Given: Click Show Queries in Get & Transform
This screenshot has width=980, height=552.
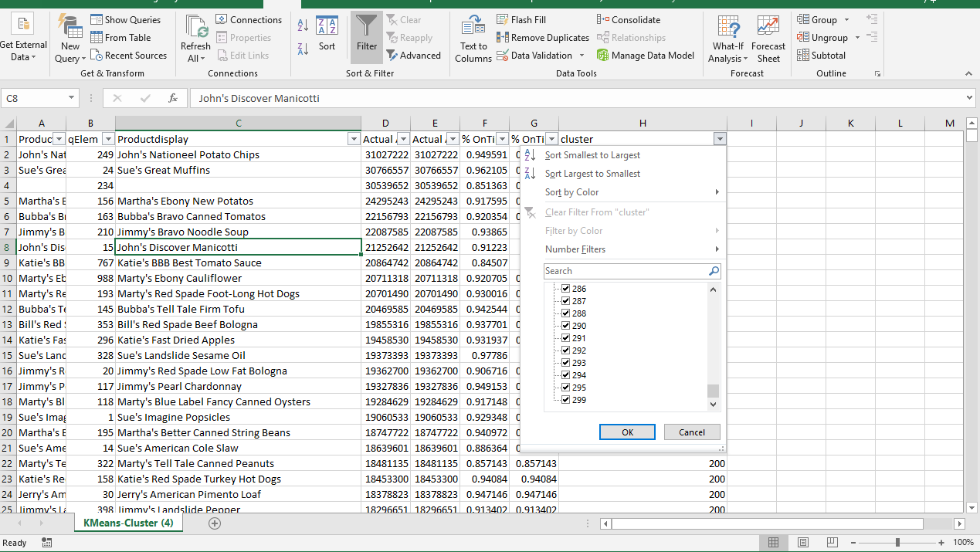Looking at the screenshot, I should point(125,19).
